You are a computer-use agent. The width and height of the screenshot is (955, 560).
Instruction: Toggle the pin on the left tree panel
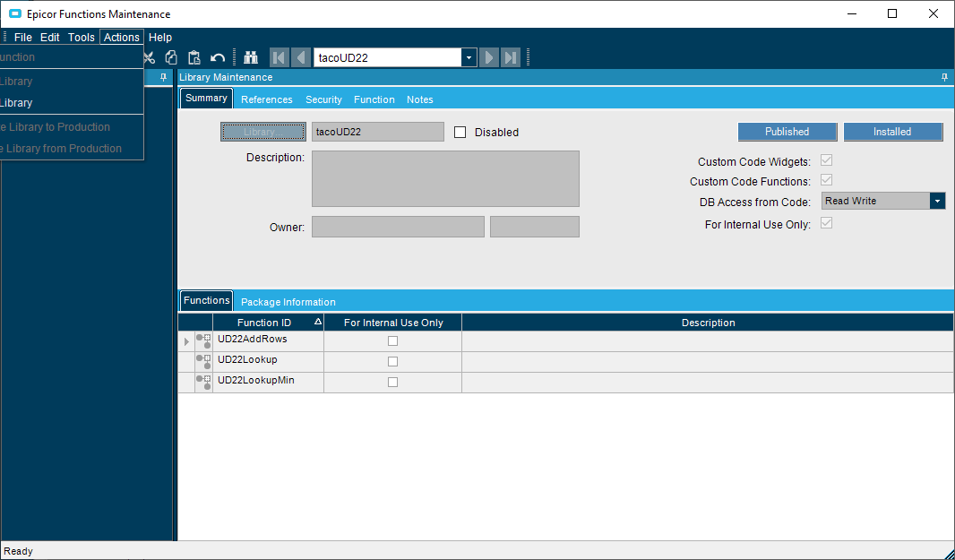[163, 77]
